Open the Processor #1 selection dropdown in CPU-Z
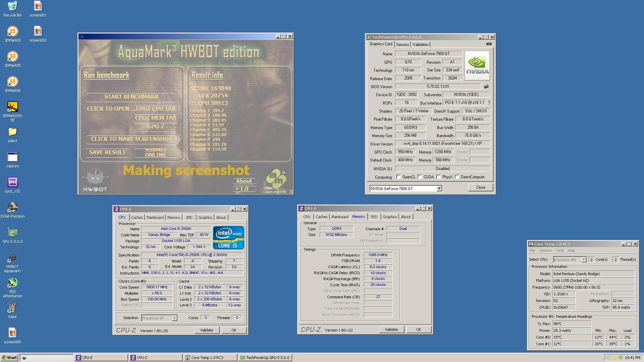Image resolution: width=644 pixels, height=362 pixels. click(174, 318)
